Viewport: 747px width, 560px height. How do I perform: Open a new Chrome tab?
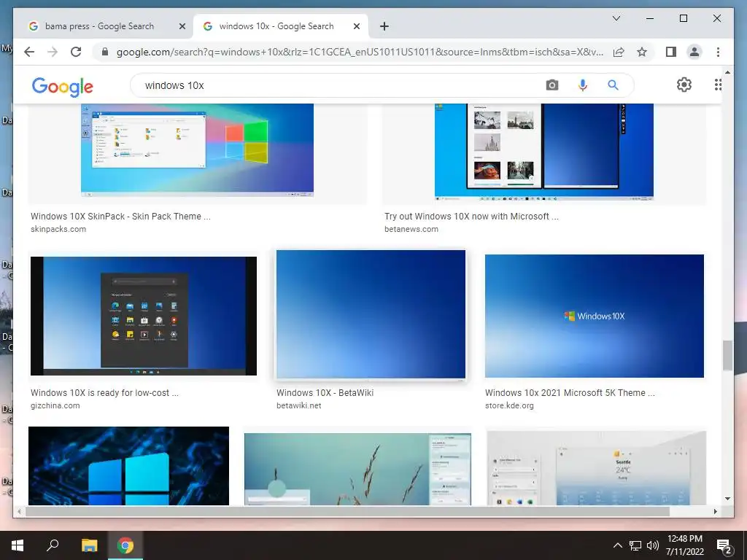[384, 27]
